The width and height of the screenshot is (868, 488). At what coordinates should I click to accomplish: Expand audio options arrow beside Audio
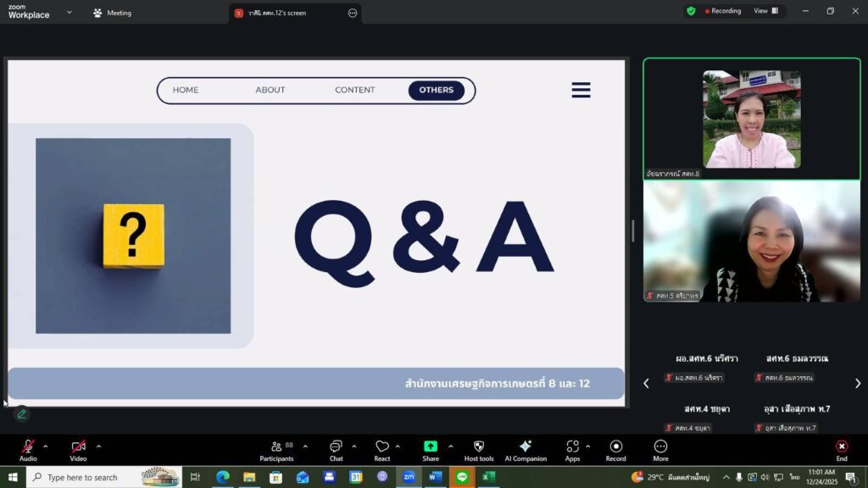pos(46,446)
